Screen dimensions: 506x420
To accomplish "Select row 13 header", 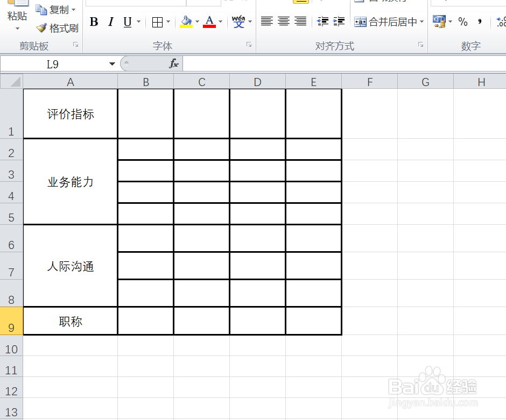I will [11, 409].
